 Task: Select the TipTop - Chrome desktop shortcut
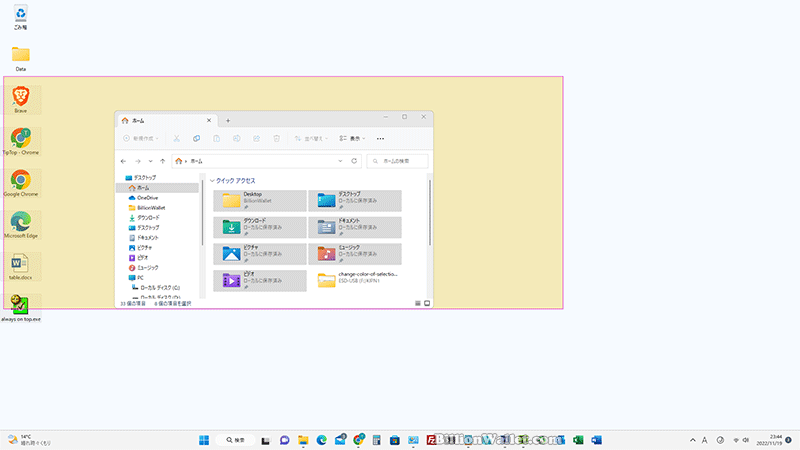click(20, 141)
